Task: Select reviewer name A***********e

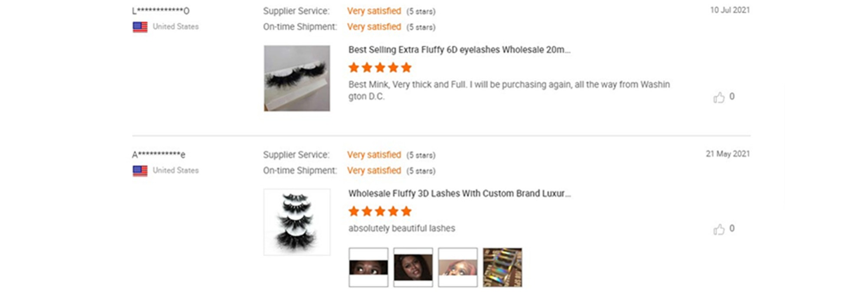Action: tap(158, 154)
